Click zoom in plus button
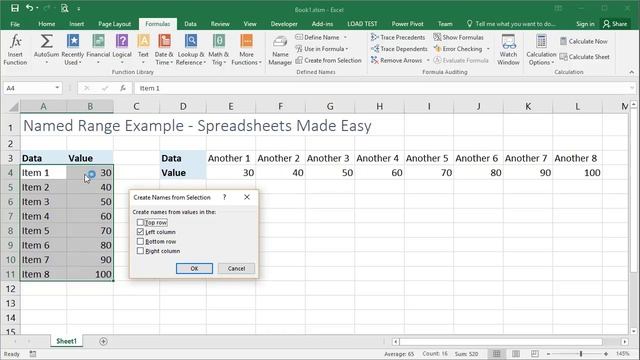 point(606,353)
